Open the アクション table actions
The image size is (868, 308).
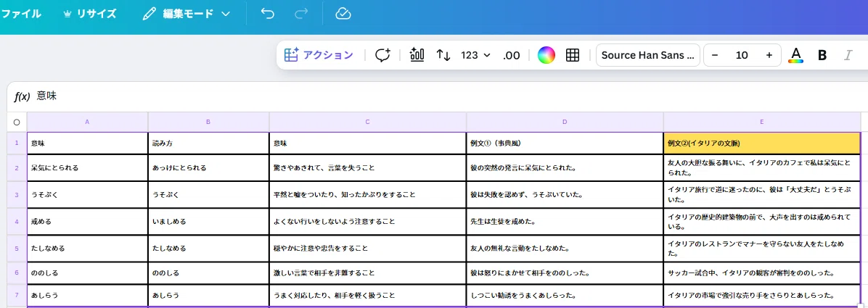(319, 55)
